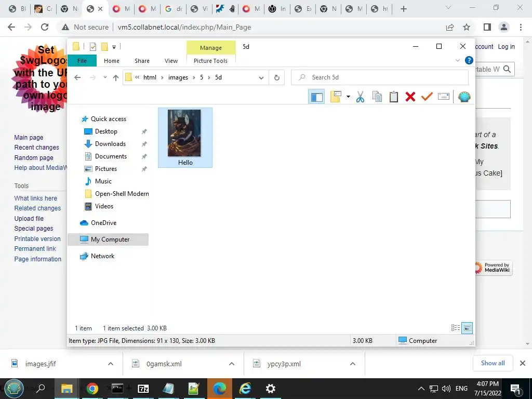Click the Properties checkmark in quick access toolbar

(93, 47)
